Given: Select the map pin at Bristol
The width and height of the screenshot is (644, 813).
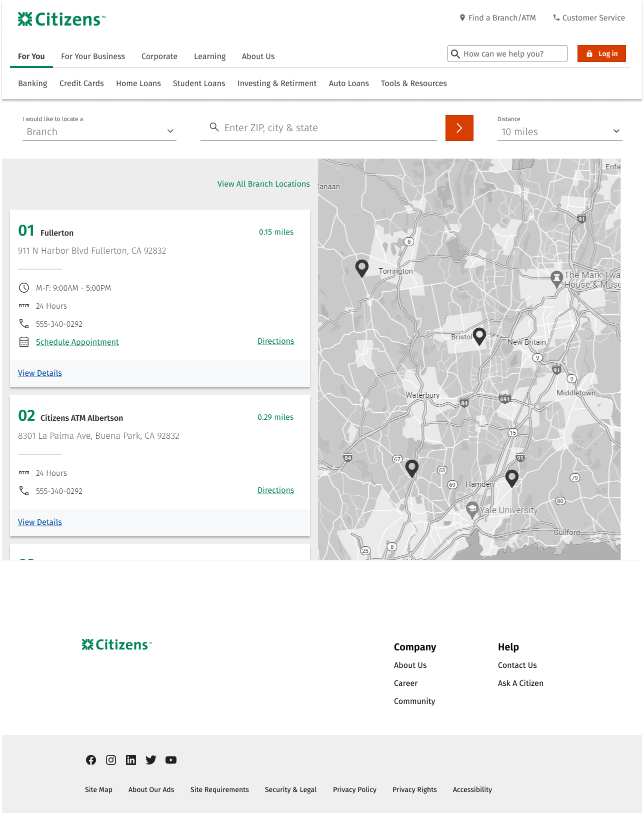Looking at the screenshot, I should click(479, 336).
